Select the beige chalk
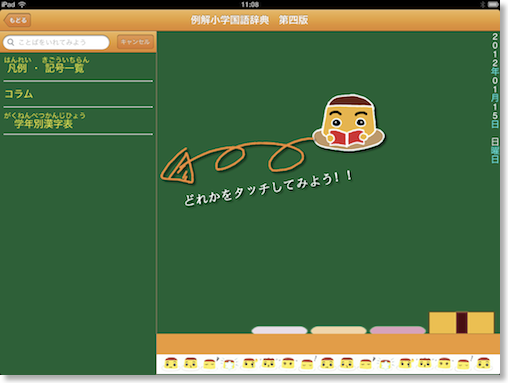Viewport: 508px width, 383px height. point(338,330)
